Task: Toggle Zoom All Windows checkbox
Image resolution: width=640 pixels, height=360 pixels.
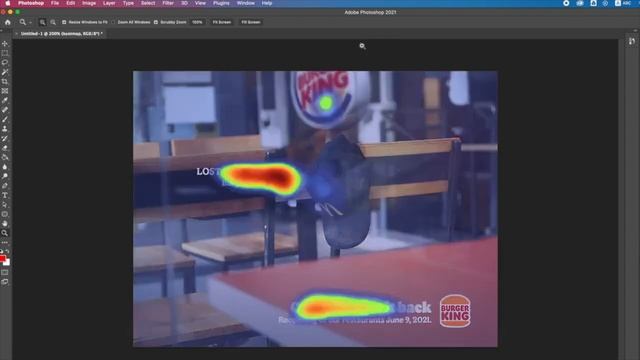Action: click(x=113, y=22)
